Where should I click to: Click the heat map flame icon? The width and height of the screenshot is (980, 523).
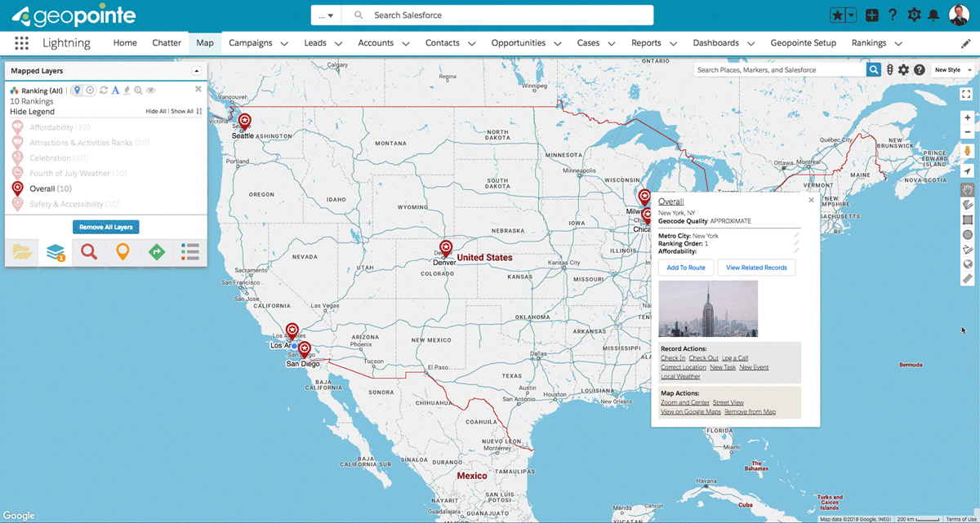coord(127,91)
